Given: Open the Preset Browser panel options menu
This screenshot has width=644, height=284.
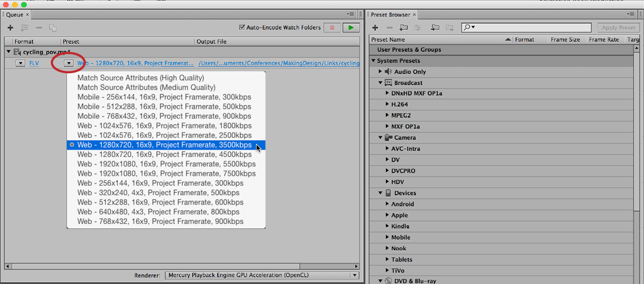Looking at the screenshot, I should pos(634,14).
